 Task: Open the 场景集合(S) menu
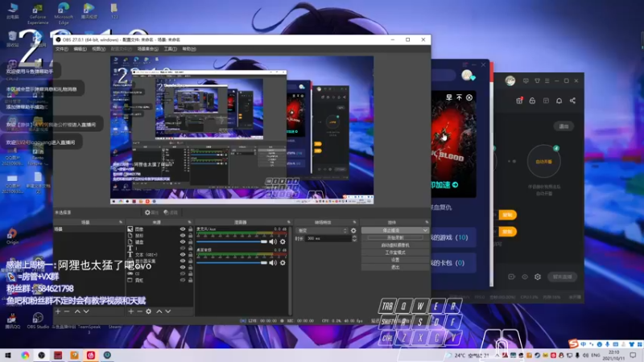tap(148, 49)
